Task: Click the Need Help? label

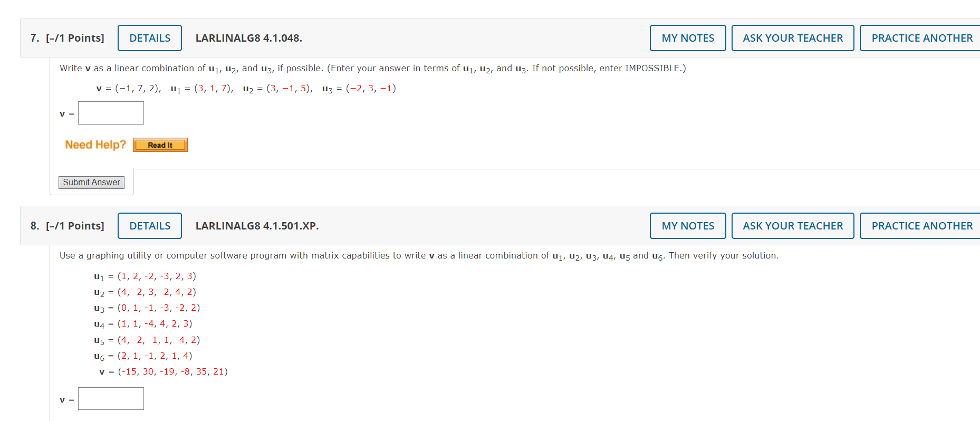Action: (95, 144)
